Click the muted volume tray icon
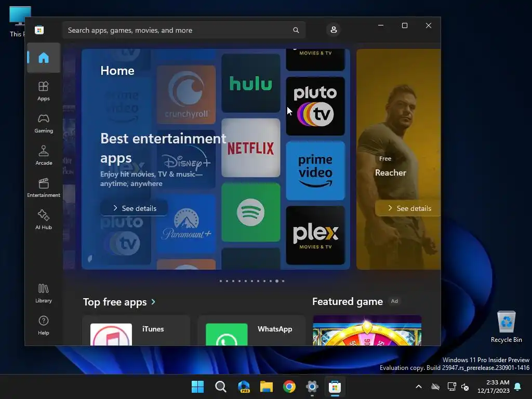This screenshot has height=399, width=532. 465,387
